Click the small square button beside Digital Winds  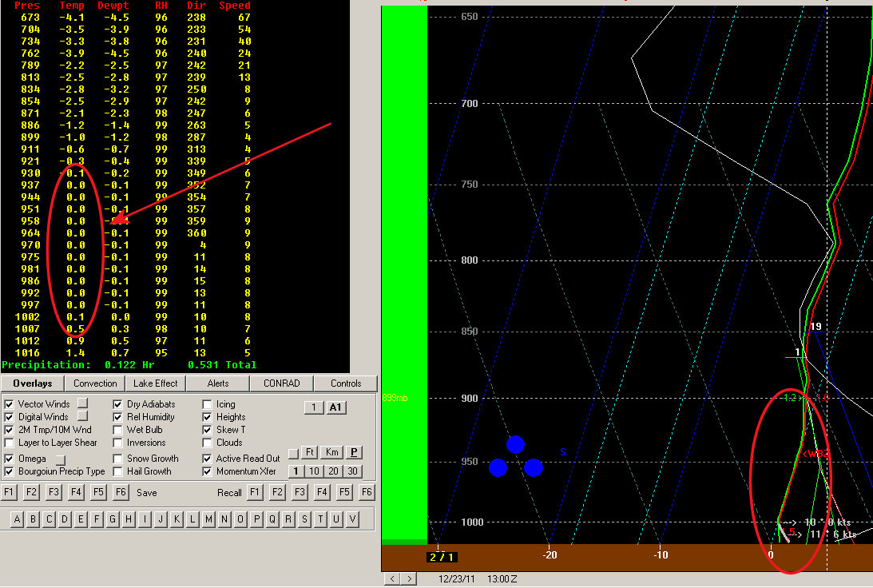click(x=82, y=415)
